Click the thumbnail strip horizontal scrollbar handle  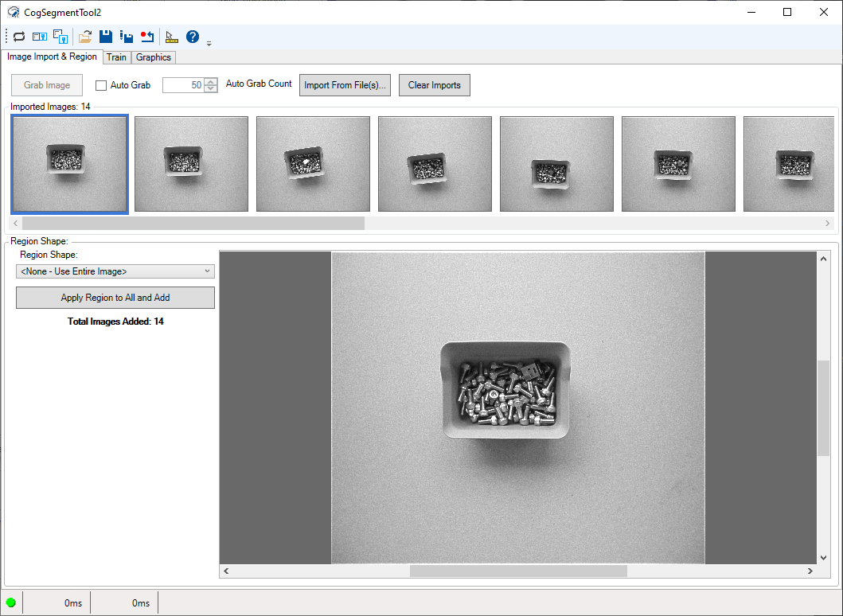(193, 224)
